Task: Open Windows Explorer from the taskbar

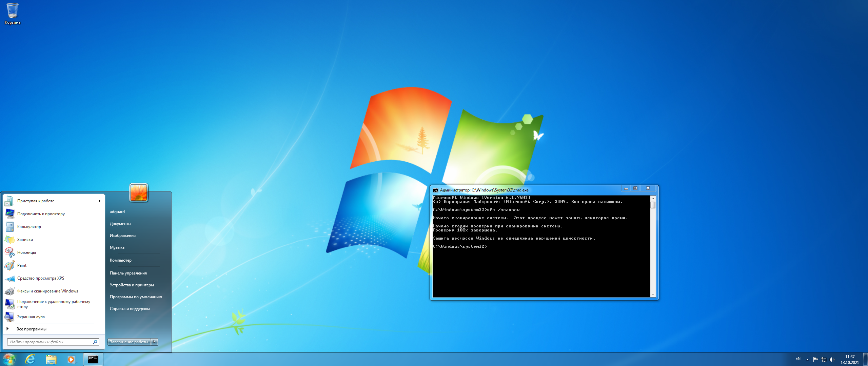Action: (51, 359)
